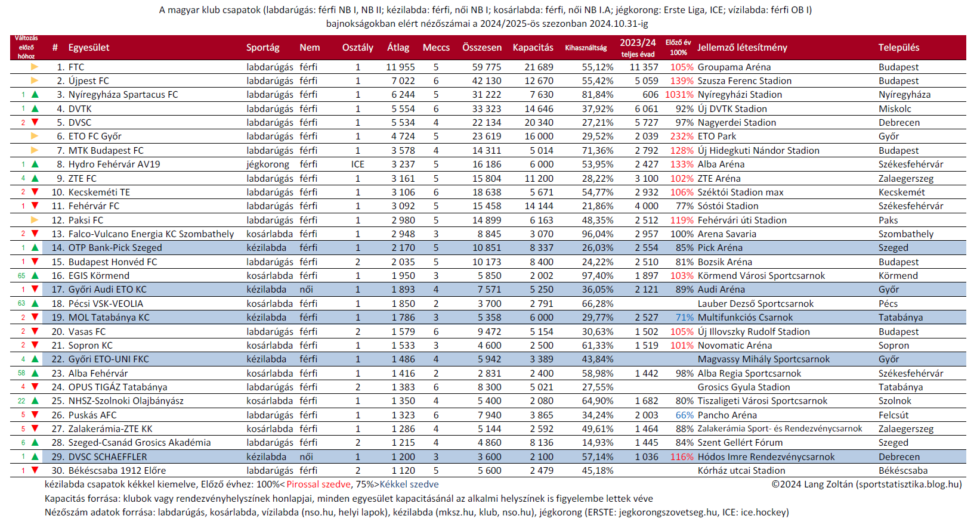Click green up arrow for NHSZ-Szolnoki Olajbányász

point(35,400)
